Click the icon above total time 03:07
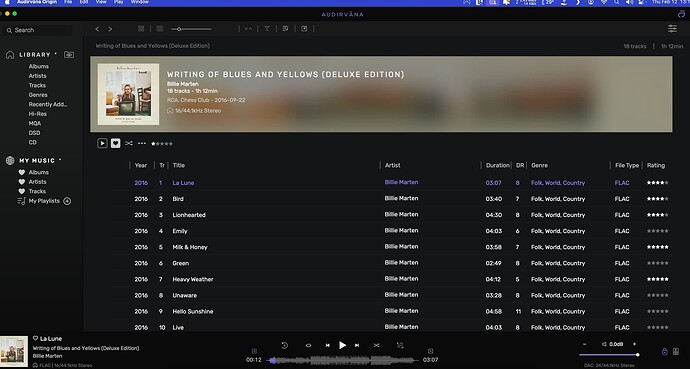Viewport: 690px width, 369px height. 430,351
